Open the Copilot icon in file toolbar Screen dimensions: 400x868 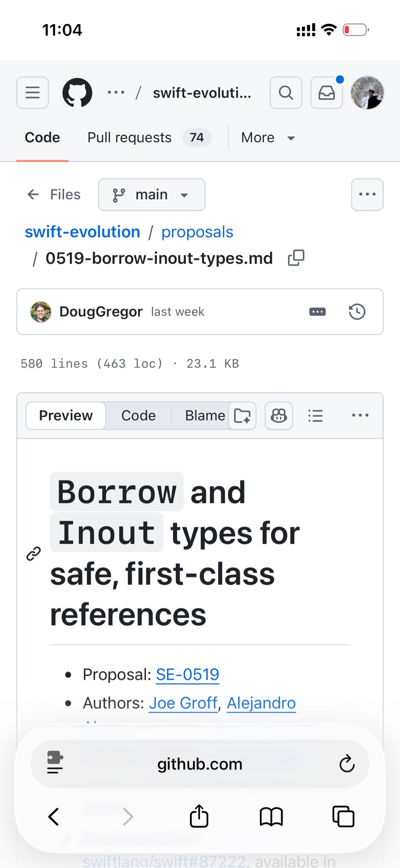[279, 415]
